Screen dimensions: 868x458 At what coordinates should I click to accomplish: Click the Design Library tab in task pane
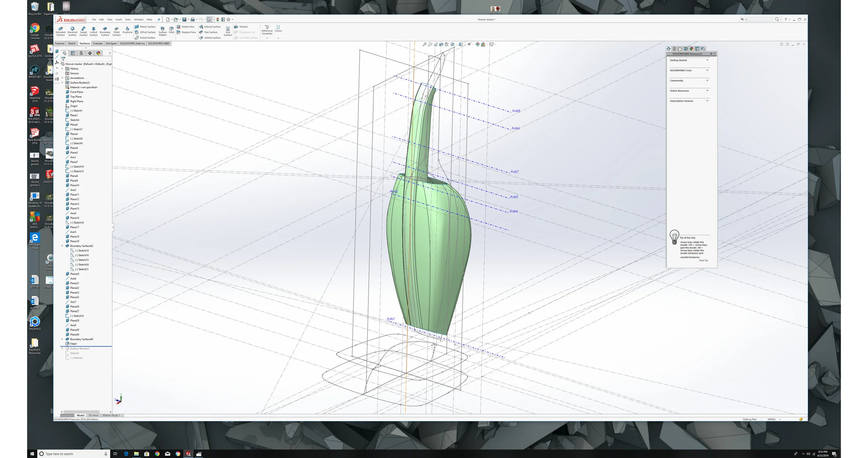[674, 49]
